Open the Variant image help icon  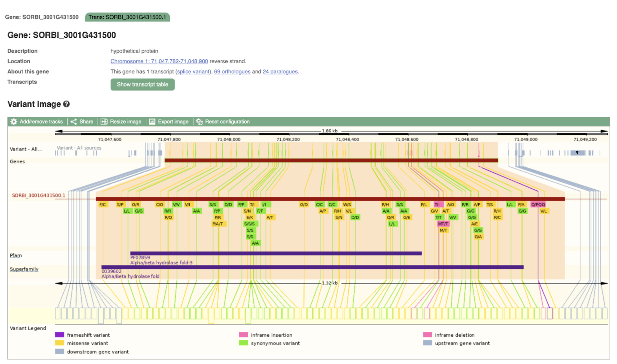pos(66,104)
